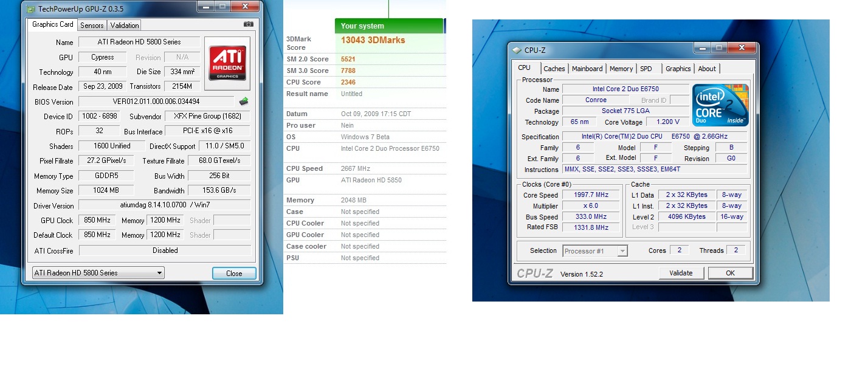The image size is (868, 383).
Task: Click the Level 2 cache field 4096 KBytes
Action: (686, 216)
